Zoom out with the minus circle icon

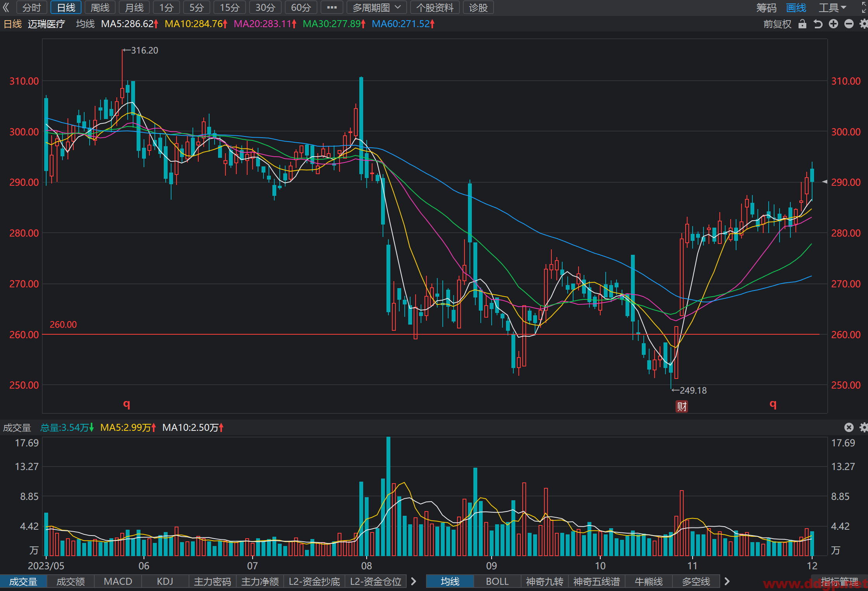849,24
